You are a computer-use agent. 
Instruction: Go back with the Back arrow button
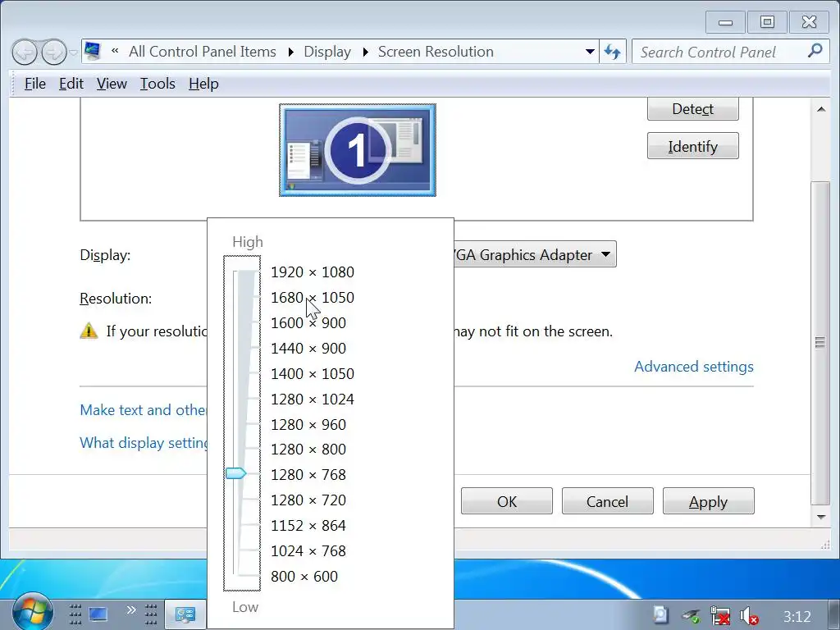coord(25,52)
